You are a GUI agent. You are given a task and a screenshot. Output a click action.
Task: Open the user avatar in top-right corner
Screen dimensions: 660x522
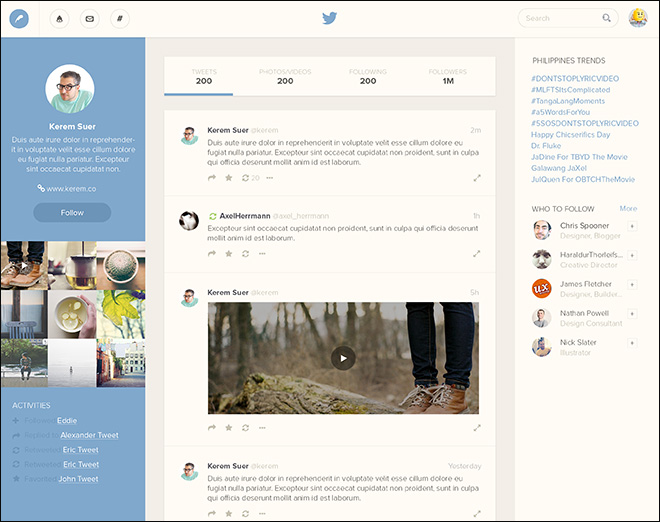click(638, 18)
